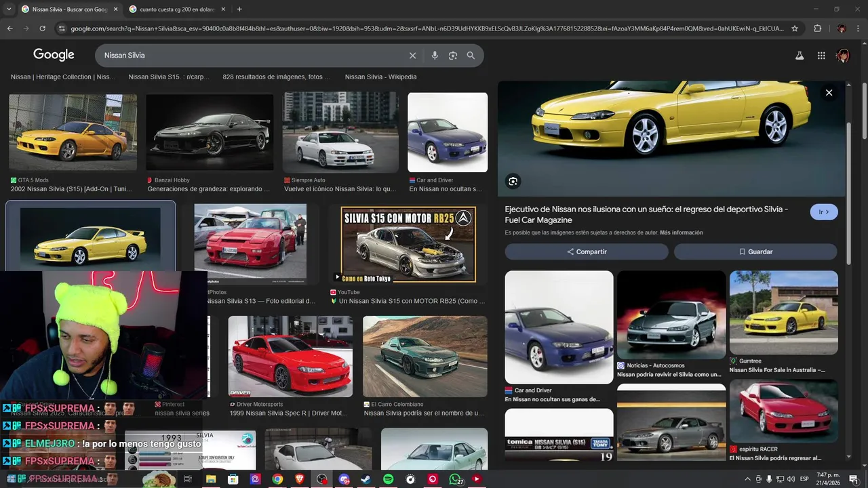868x488 pixels.
Task: Switch to the 'Nissan Silvia - Buscar con Google' tab
Action: coord(71,9)
